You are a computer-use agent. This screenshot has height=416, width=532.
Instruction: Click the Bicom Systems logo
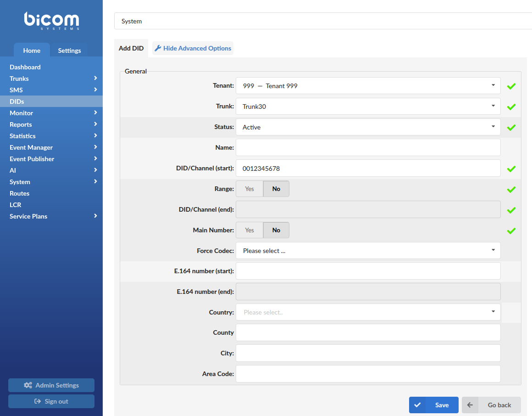(51, 21)
